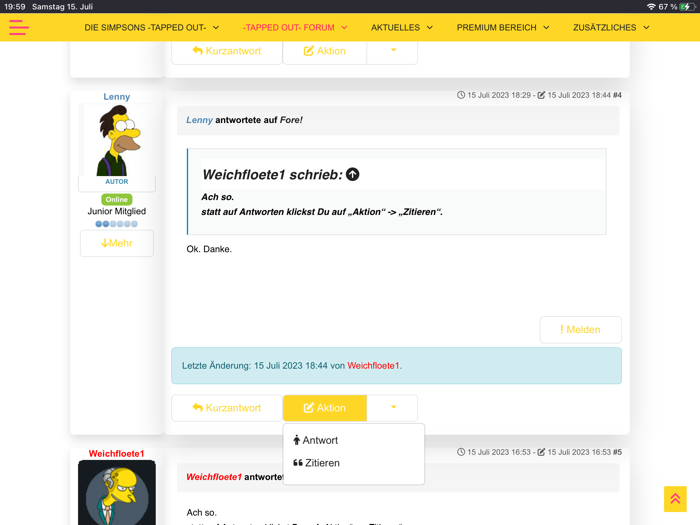Click the scroll-to-top double arrow button

pos(675,498)
